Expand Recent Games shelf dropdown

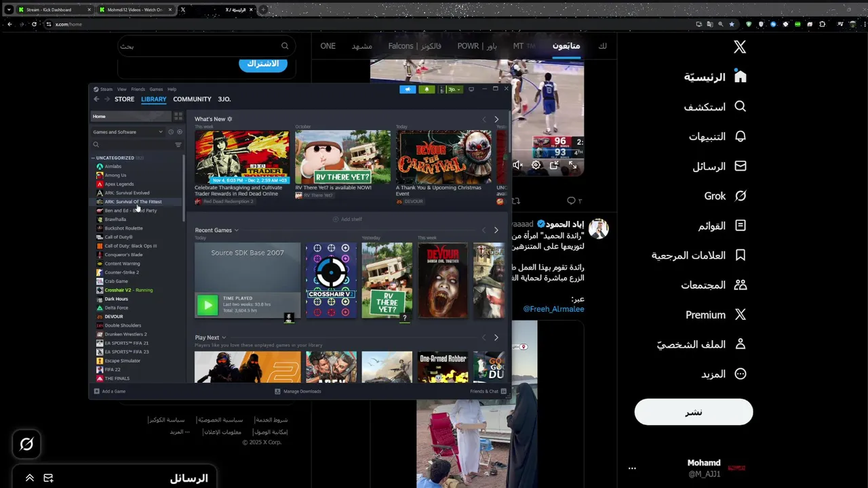[236, 230]
